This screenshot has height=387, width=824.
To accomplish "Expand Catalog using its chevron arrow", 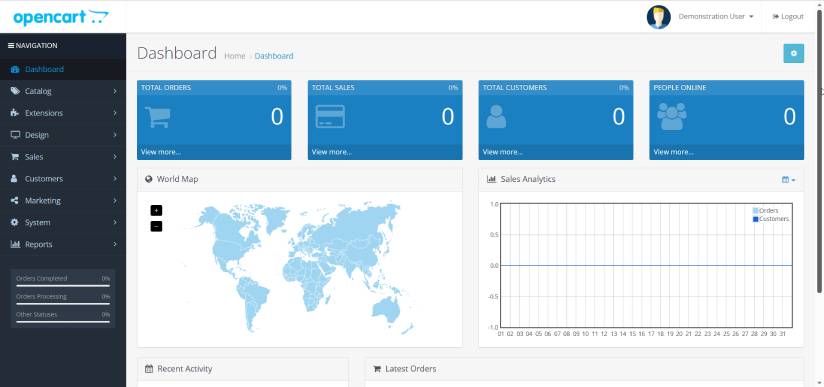I will click(115, 91).
